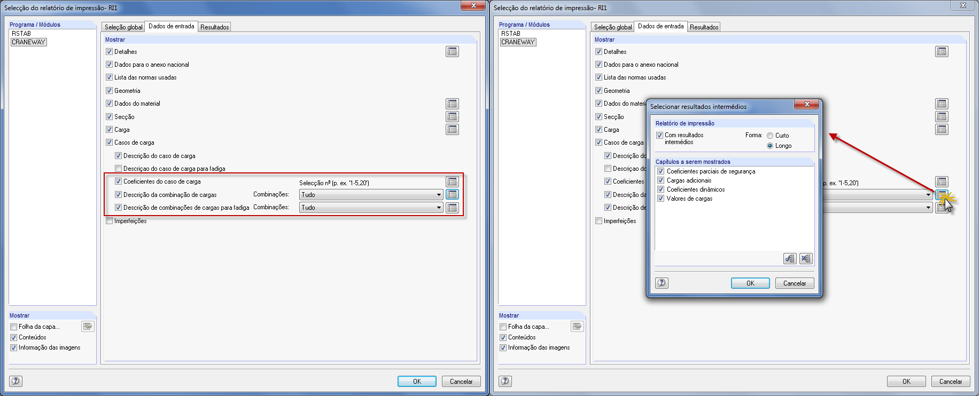Open Secção settings icon in left window
This screenshot has width=980, height=396.
tap(452, 116)
